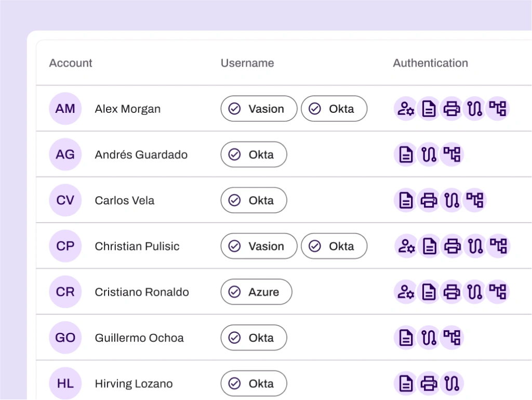Click the Authentication column header
The height and width of the screenshot is (400, 532).
click(x=430, y=63)
